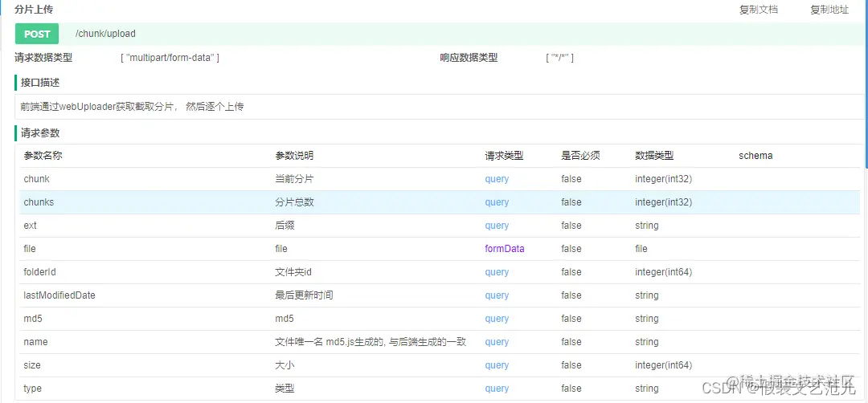Select the name parameter name cell
The width and height of the screenshot is (868, 403).
[35, 342]
